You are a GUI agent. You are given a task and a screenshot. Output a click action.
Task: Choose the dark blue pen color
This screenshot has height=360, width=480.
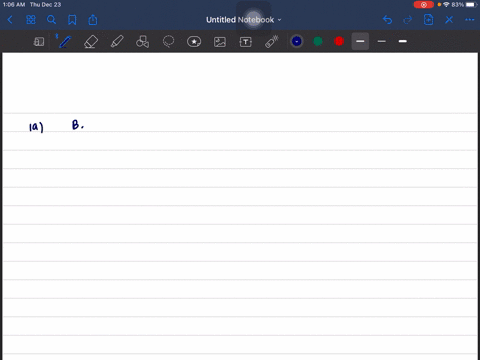(x=296, y=41)
